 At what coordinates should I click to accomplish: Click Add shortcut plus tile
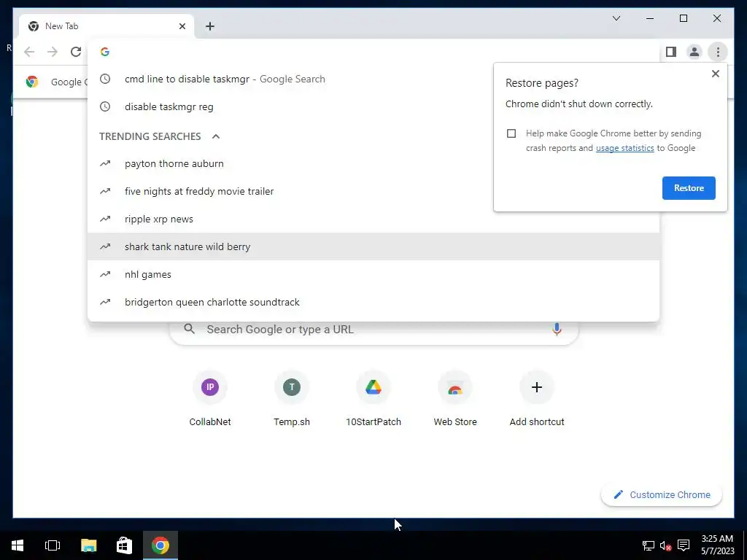tap(537, 399)
